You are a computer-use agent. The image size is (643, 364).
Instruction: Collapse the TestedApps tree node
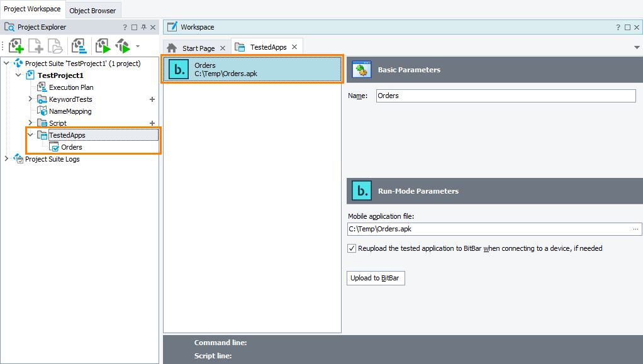(30, 135)
